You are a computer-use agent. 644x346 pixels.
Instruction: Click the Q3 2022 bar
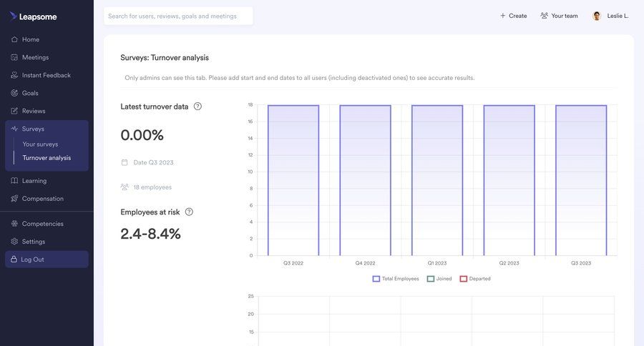point(293,181)
